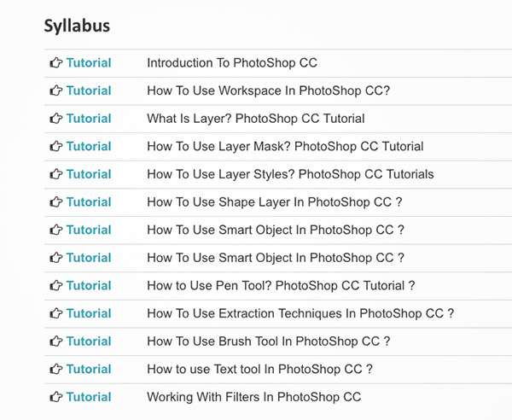Viewport: 512px width, 420px height.
Task: Click the hand icon beside Layer Mask row
Action: coord(56,147)
